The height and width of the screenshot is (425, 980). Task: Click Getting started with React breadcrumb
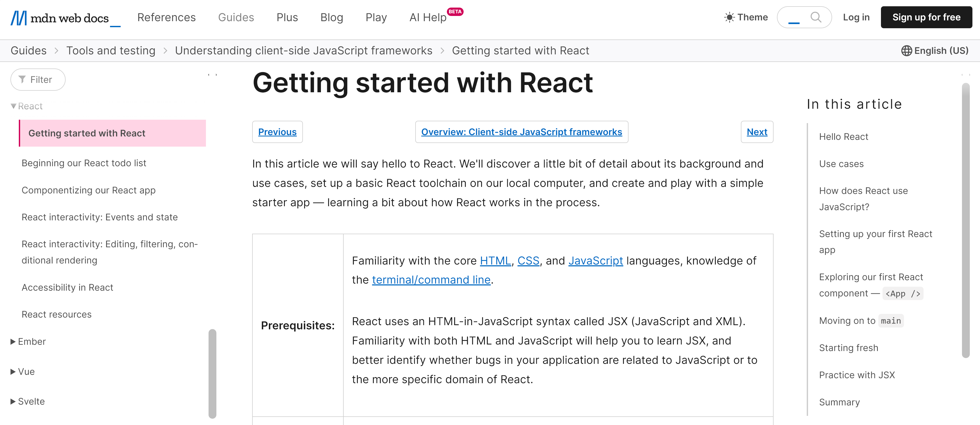pyautogui.click(x=520, y=51)
